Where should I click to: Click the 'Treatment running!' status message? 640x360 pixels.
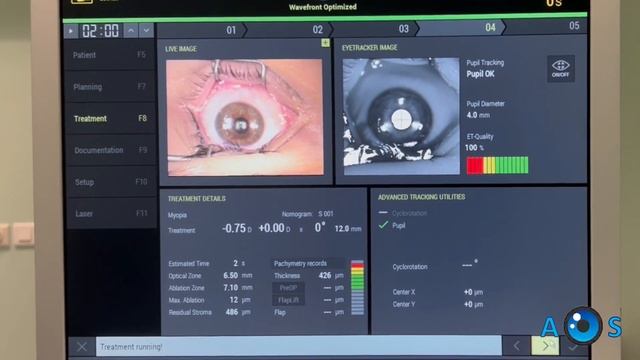pos(131,347)
